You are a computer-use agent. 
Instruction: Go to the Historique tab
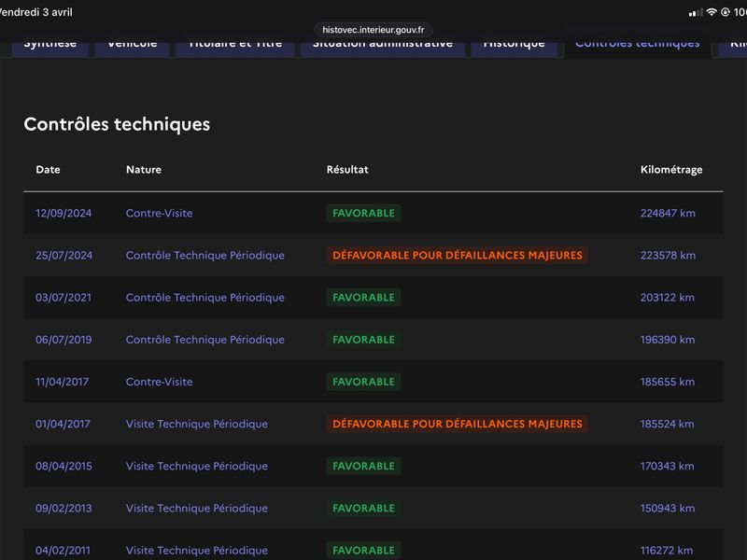click(514, 48)
